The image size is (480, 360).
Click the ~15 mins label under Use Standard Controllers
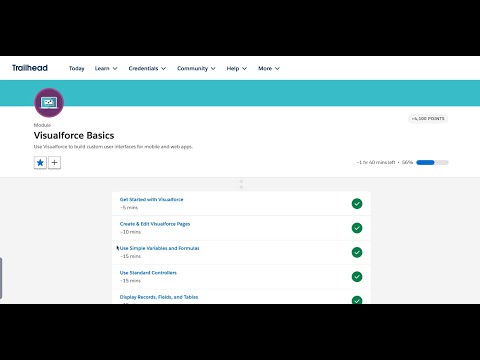tap(130, 281)
